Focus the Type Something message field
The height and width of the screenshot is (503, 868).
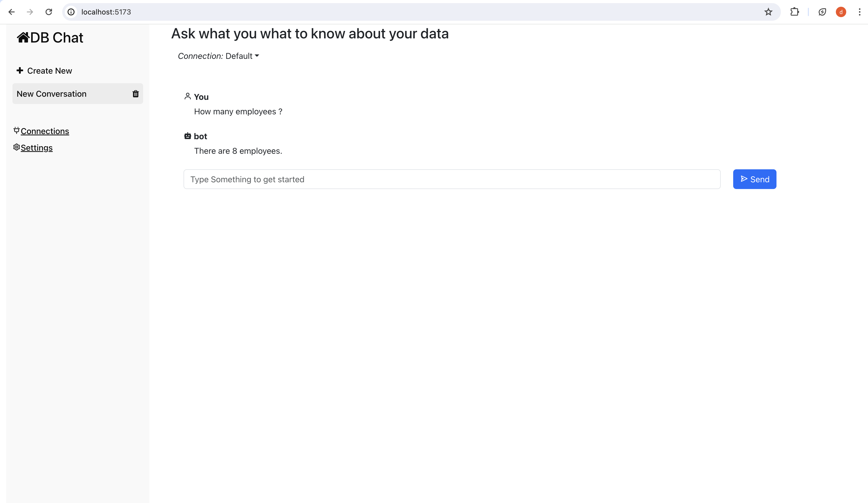pyautogui.click(x=452, y=179)
